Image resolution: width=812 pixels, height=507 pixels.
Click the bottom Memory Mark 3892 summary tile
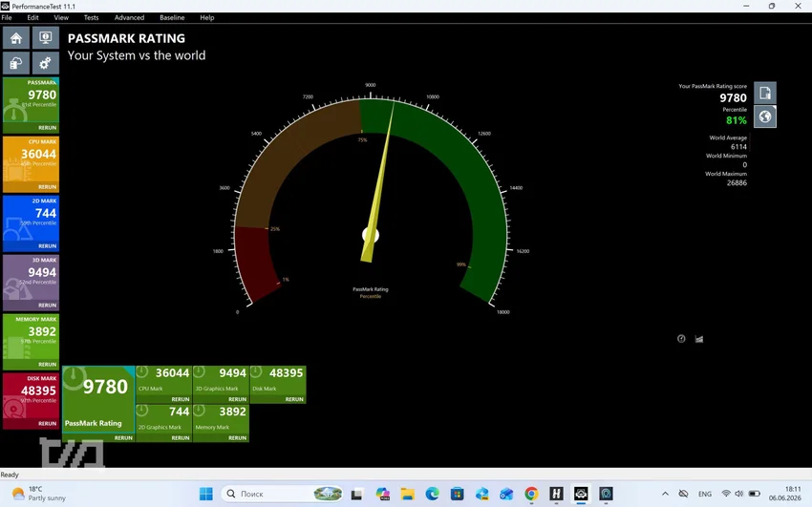(x=221, y=419)
